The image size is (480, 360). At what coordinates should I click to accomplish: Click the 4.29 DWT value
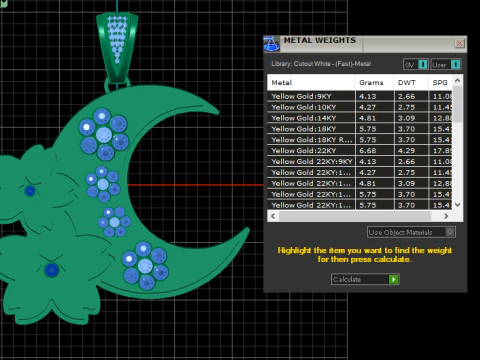click(406, 151)
